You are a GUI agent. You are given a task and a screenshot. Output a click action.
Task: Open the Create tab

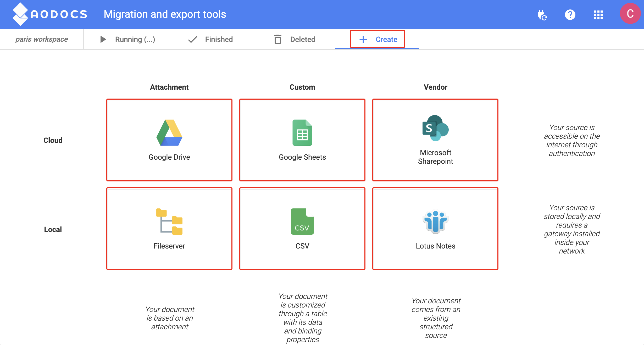click(377, 39)
